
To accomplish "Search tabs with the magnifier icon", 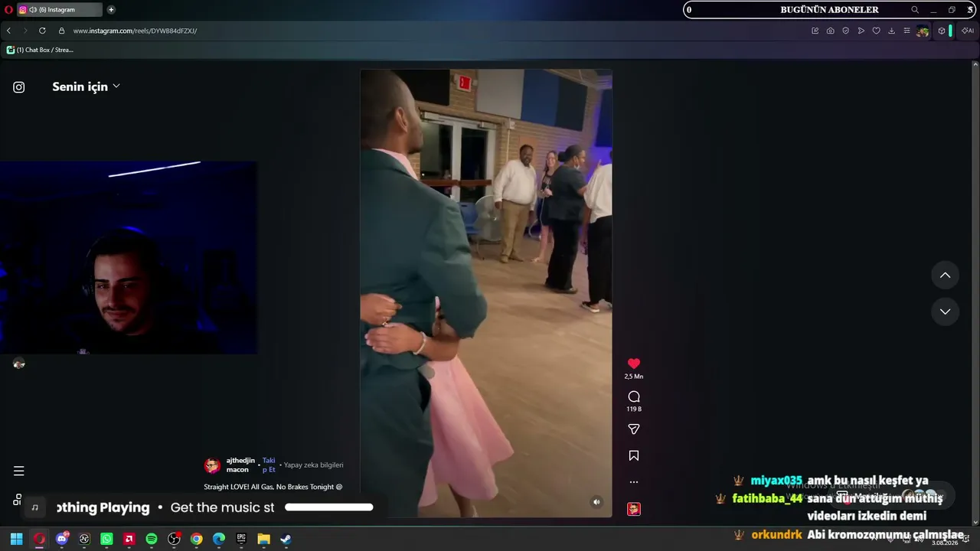I will click(915, 10).
